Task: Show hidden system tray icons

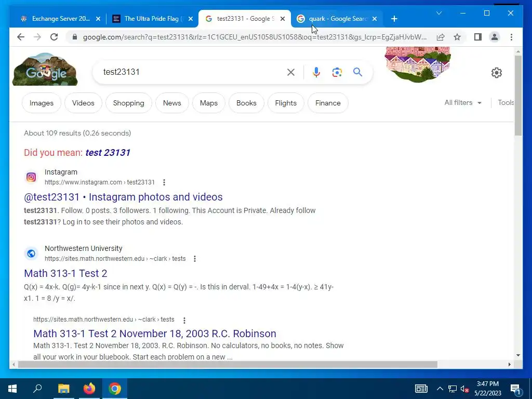Action: click(x=440, y=389)
